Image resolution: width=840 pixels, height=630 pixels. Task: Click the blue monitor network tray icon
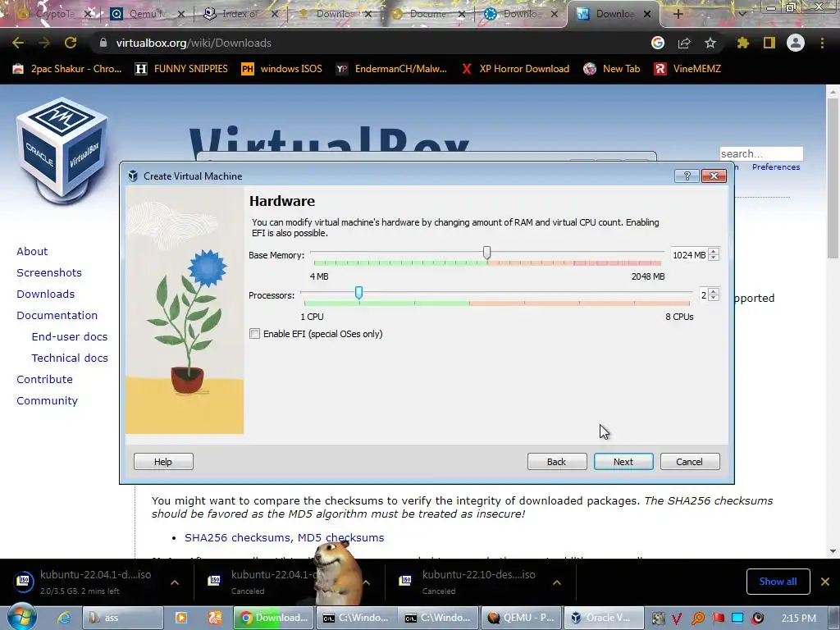tap(737, 619)
